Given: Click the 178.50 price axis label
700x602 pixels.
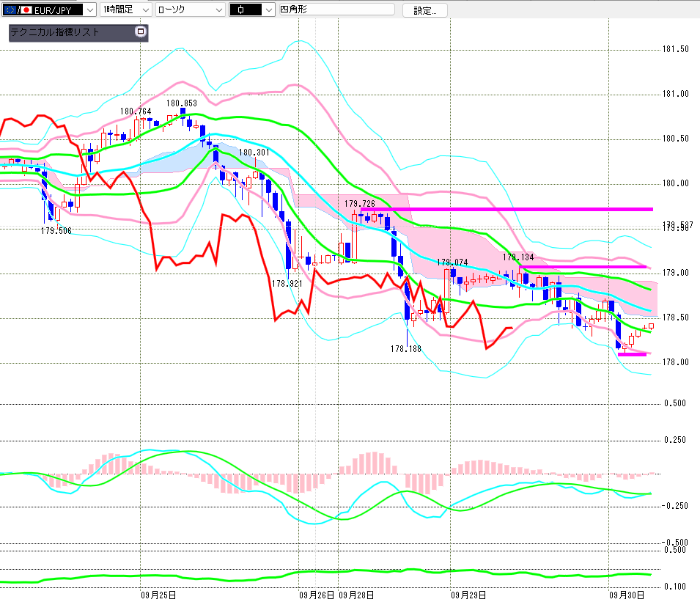Looking at the screenshot, I should pyautogui.click(x=676, y=317).
